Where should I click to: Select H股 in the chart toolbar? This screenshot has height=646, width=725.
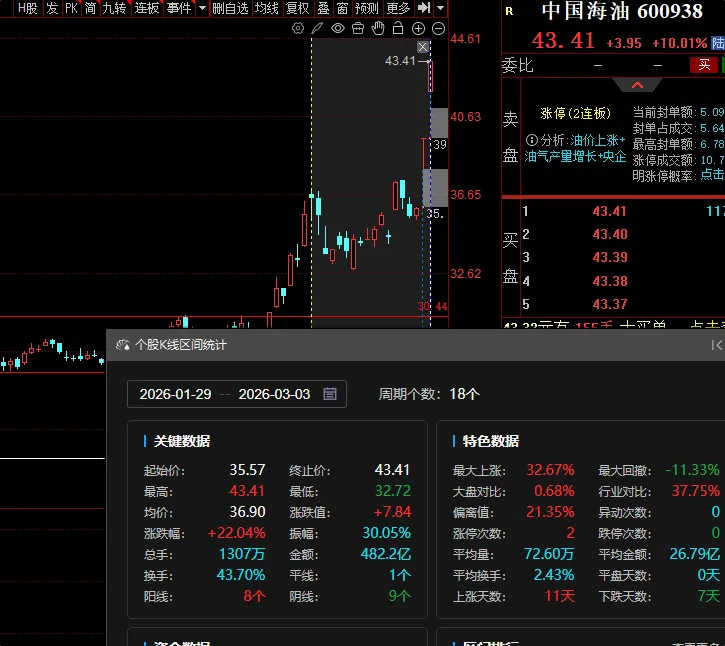click(x=27, y=8)
